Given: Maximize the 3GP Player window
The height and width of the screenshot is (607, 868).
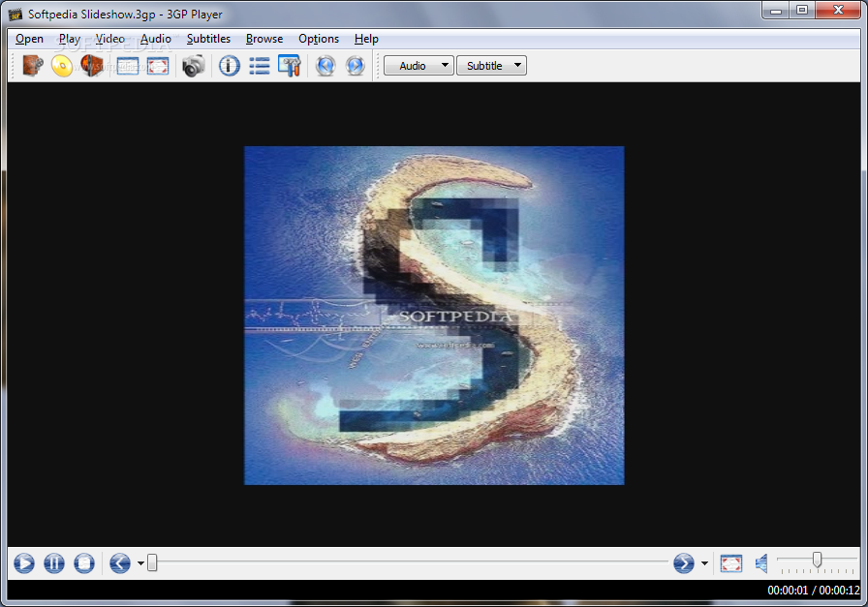Looking at the screenshot, I should tap(802, 11).
